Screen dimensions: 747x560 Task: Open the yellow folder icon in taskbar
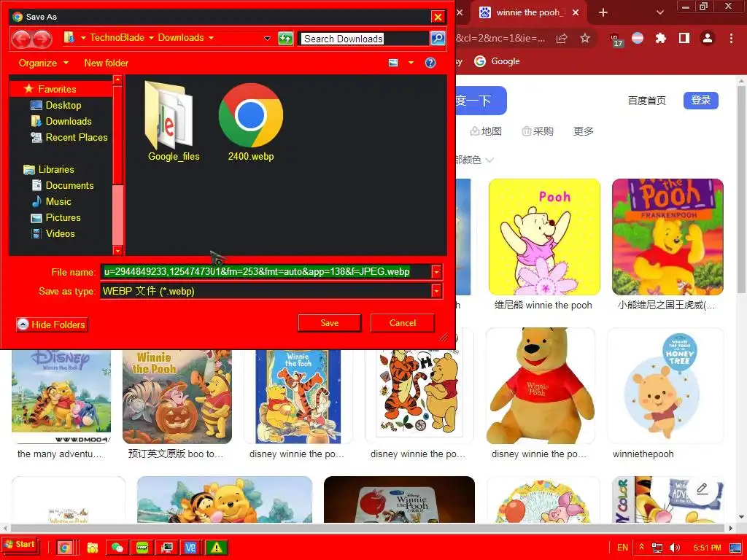click(x=93, y=548)
